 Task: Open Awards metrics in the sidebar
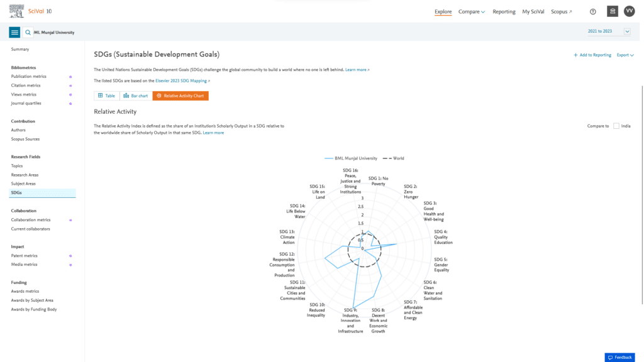[25, 292]
